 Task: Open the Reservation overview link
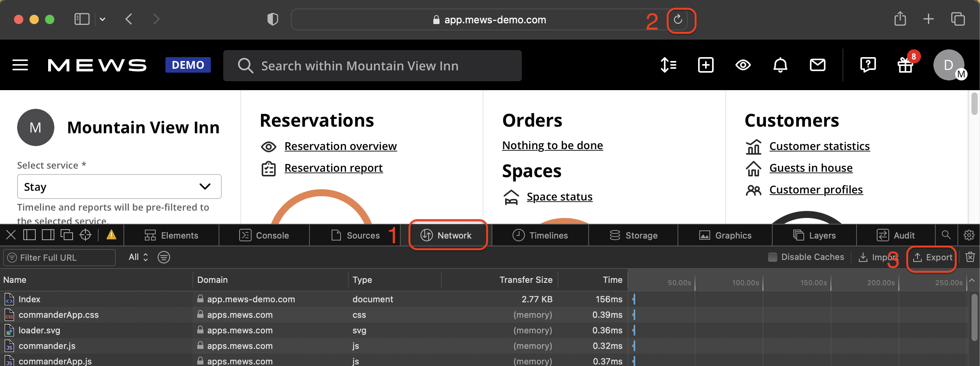(341, 146)
